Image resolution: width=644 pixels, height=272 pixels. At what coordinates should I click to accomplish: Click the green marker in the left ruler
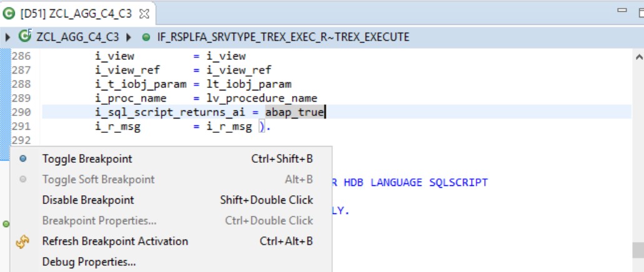click(6, 223)
